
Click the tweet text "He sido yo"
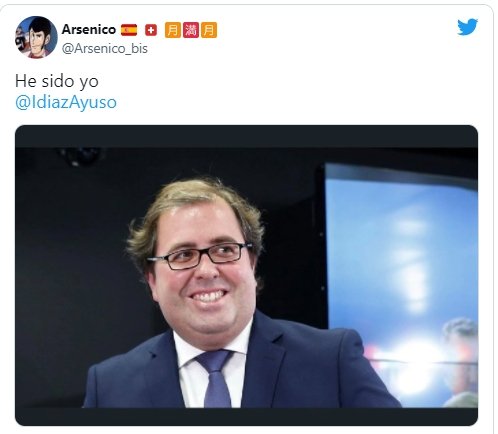tap(57, 81)
